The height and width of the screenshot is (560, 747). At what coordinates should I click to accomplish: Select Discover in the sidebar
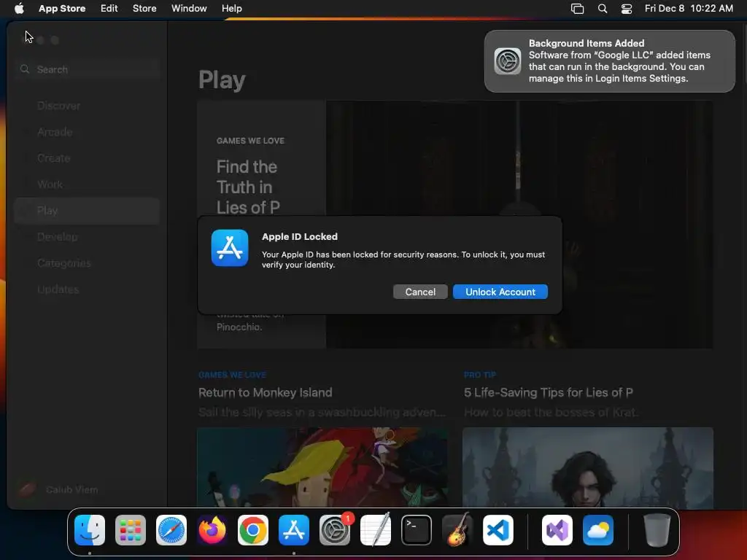tap(87, 106)
